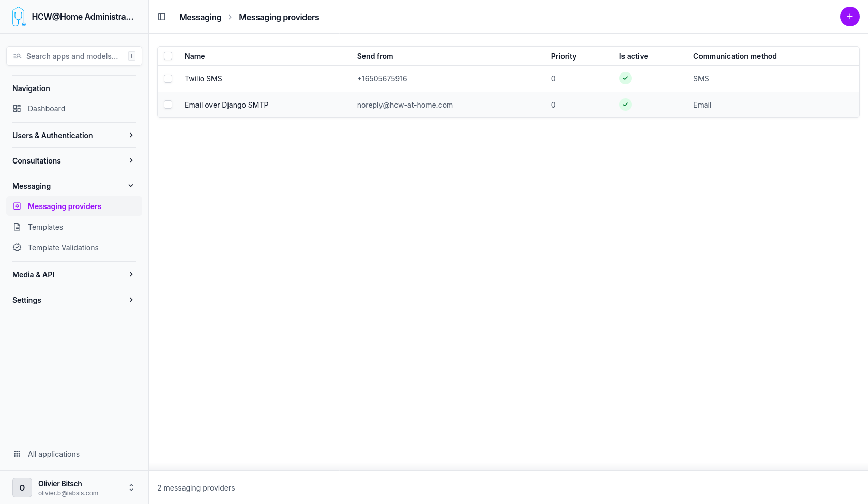Toggle the sidebar collapse icon
Viewport: 868px width, 504px height.
point(162,17)
